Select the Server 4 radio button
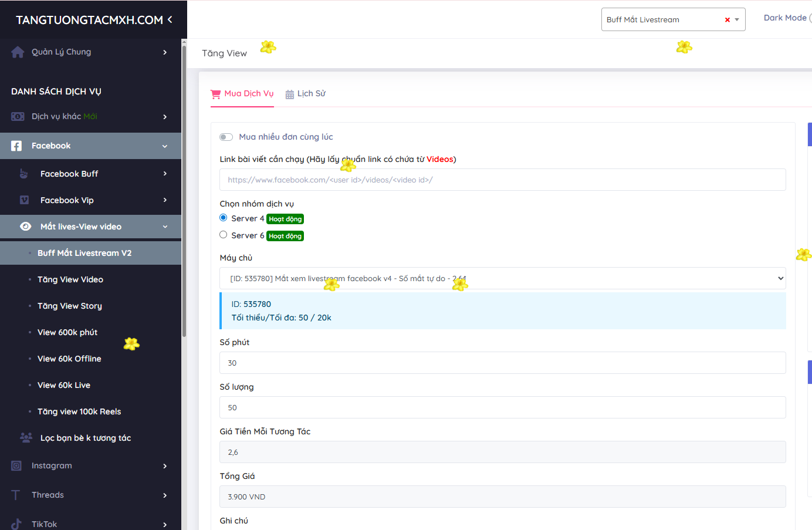Image resolution: width=812 pixels, height=530 pixels. [x=224, y=218]
